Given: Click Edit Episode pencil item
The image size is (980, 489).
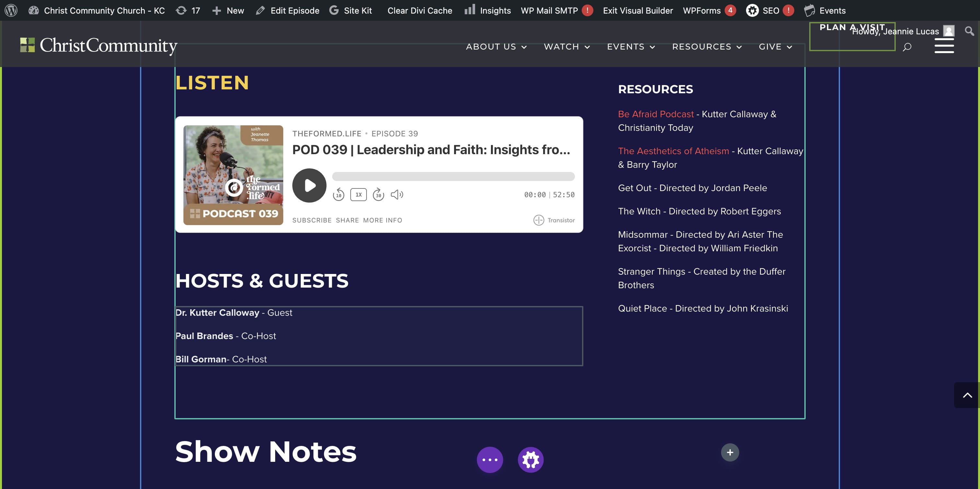Looking at the screenshot, I should [287, 10].
